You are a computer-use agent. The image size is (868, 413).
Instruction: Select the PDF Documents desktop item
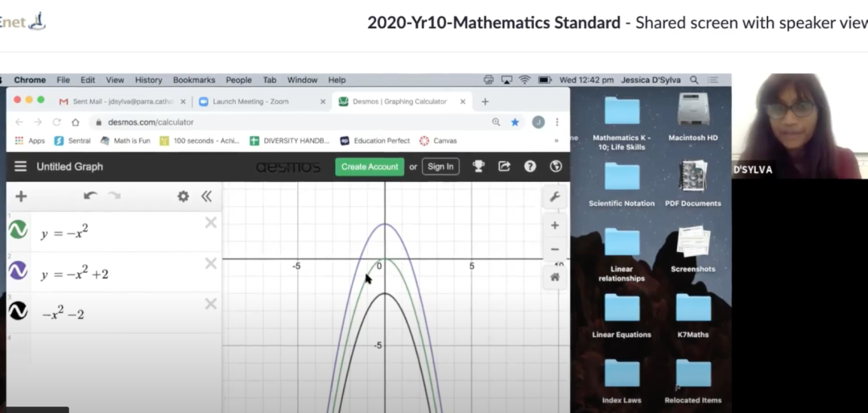693,184
